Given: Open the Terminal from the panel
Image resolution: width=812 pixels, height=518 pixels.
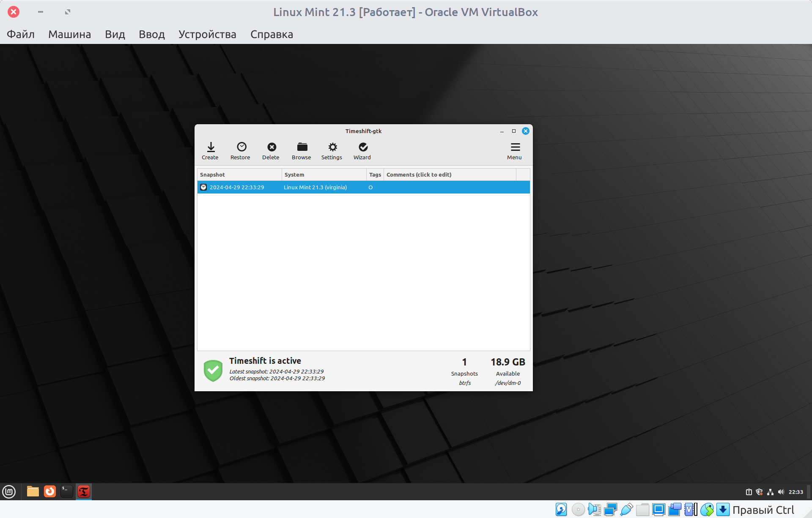Looking at the screenshot, I should (x=67, y=491).
